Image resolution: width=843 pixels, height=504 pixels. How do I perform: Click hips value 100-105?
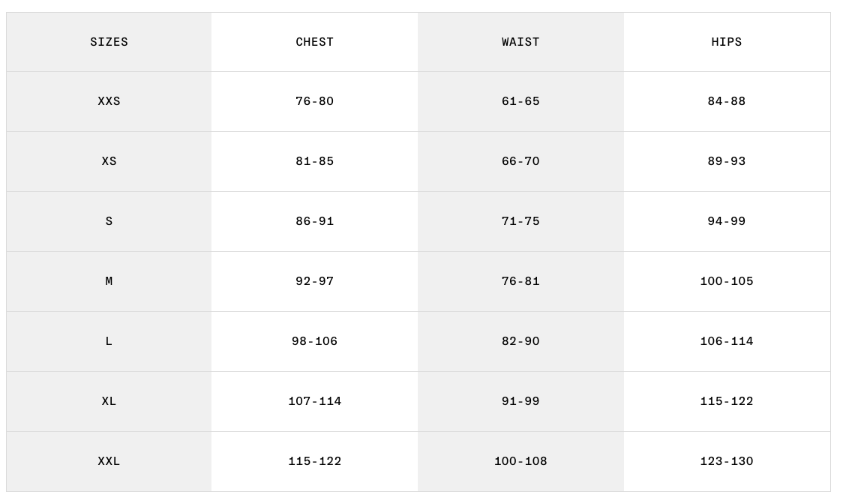click(x=726, y=281)
